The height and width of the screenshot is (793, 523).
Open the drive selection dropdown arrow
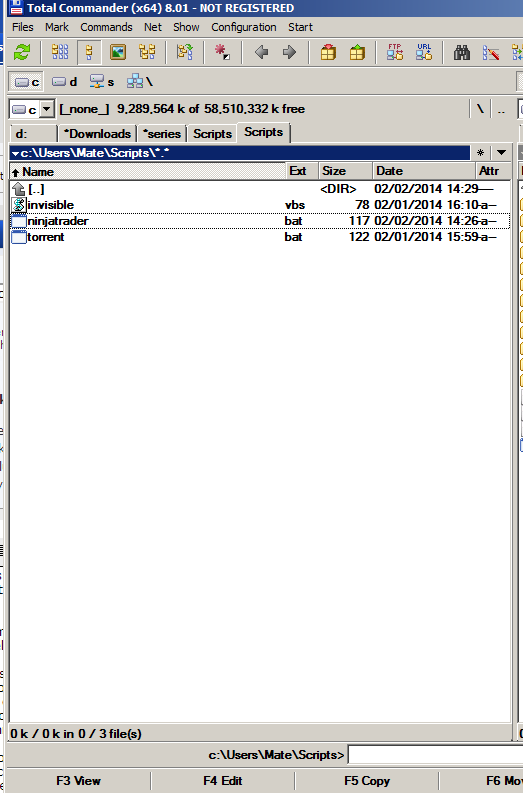point(47,109)
